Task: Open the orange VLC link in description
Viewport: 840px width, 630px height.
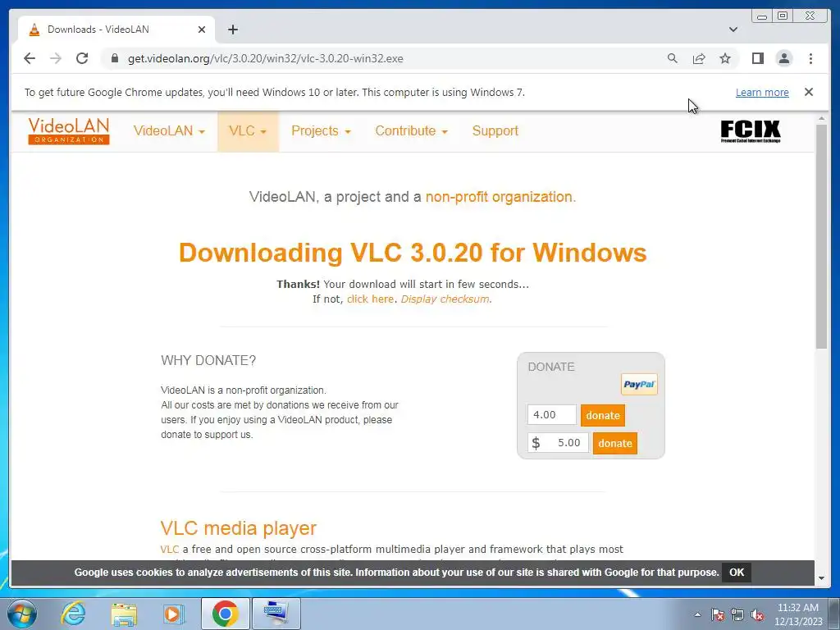Action: tap(169, 549)
